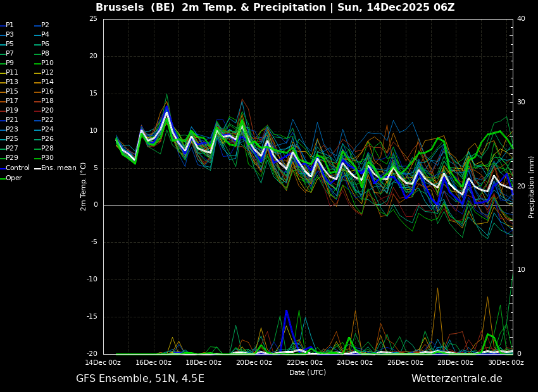Click the P19 legend label

[11, 111]
